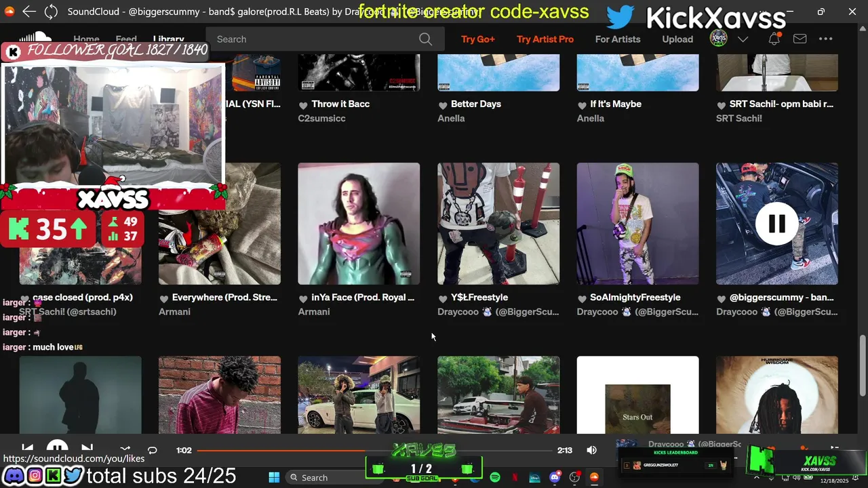Image resolution: width=868 pixels, height=488 pixels.
Task: Open the Windows Start menu
Action: 274,478
